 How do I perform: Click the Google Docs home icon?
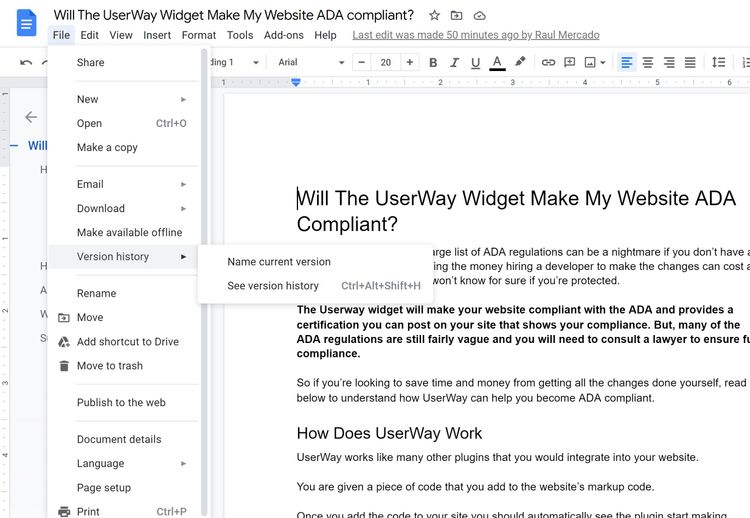26,22
